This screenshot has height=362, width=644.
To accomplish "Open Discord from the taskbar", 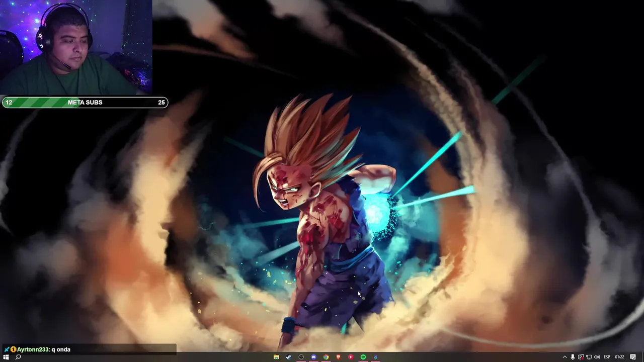I will 313,357.
